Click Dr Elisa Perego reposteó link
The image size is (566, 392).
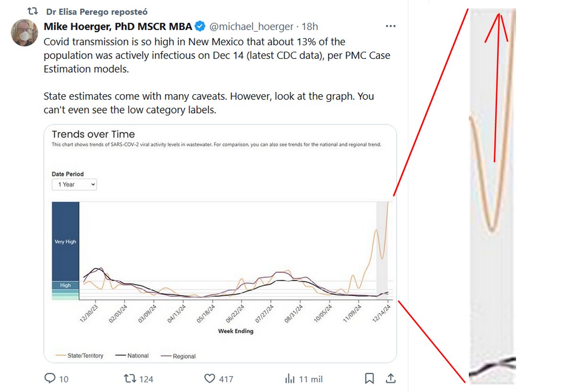[x=97, y=11]
